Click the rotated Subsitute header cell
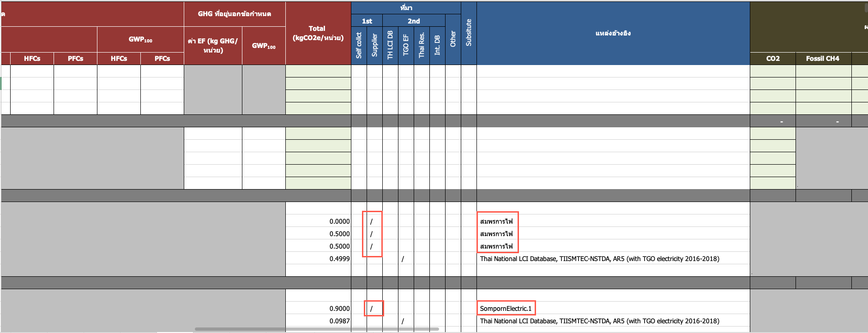868x333 pixels. tap(469, 33)
